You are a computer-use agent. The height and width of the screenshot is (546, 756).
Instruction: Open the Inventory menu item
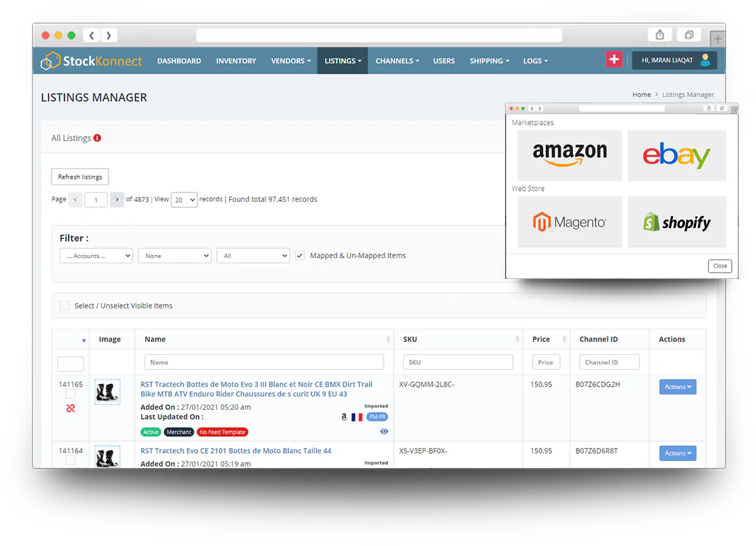pos(236,61)
